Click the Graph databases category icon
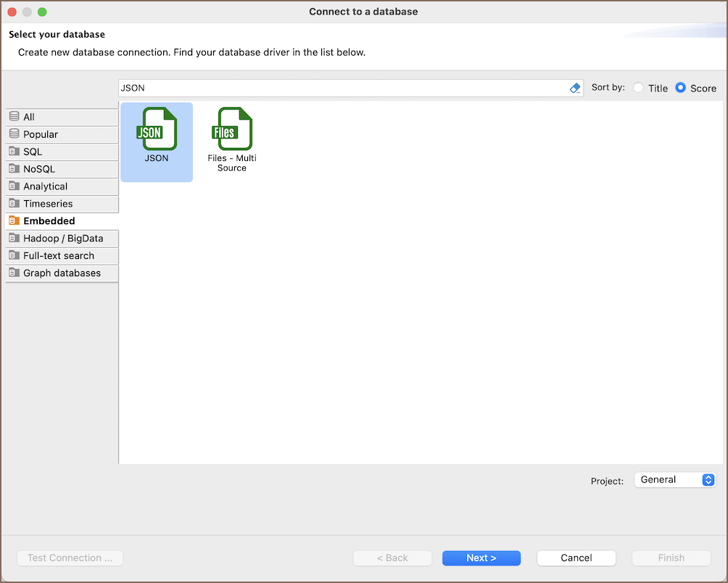 (15, 273)
